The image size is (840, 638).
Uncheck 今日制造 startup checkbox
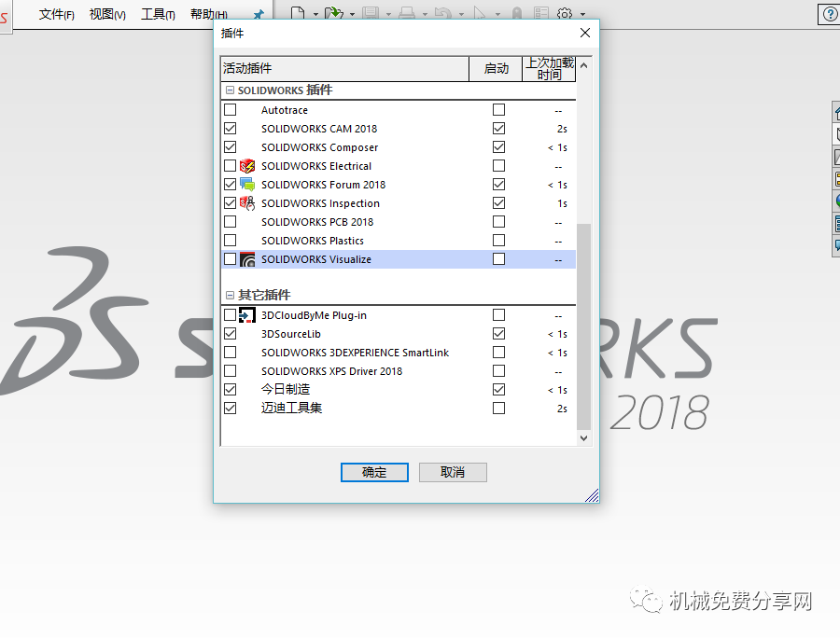point(498,390)
